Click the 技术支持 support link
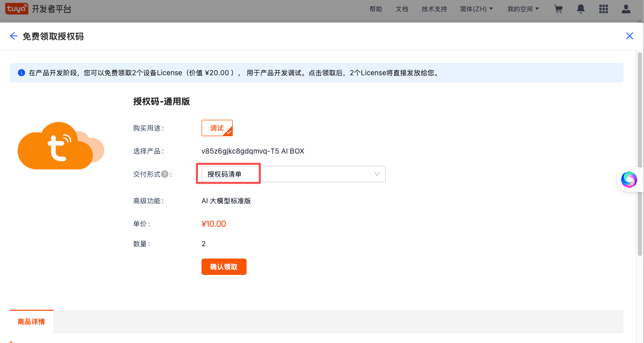 (x=434, y=9)
